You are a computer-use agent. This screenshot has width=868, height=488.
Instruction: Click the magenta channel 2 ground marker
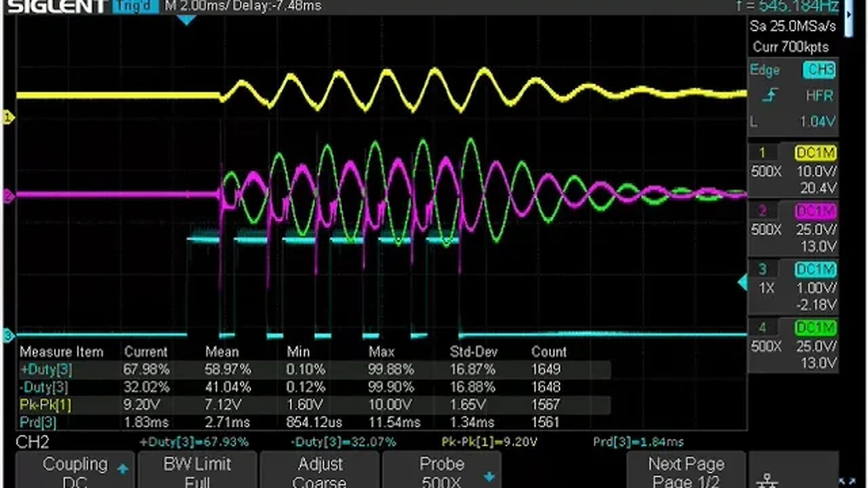pos(8,197)
